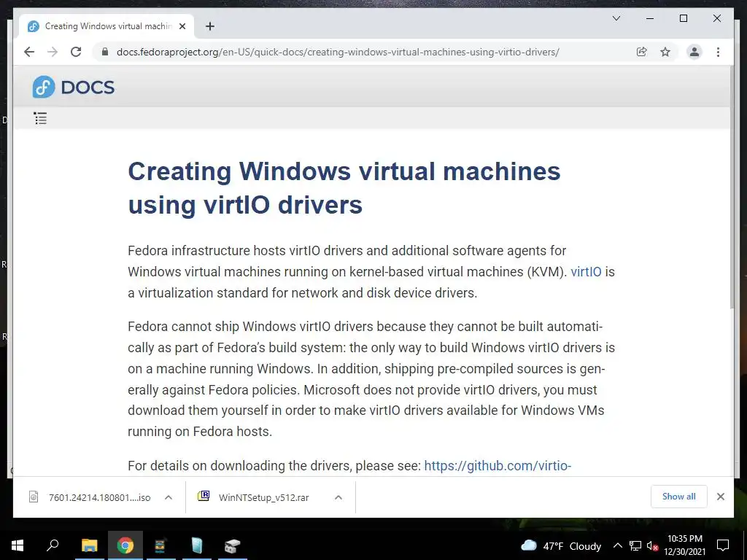Open the WinRAR archive app on taskbar
The width and height of the screenshot is (747, 560).
(x=160, y=545)
